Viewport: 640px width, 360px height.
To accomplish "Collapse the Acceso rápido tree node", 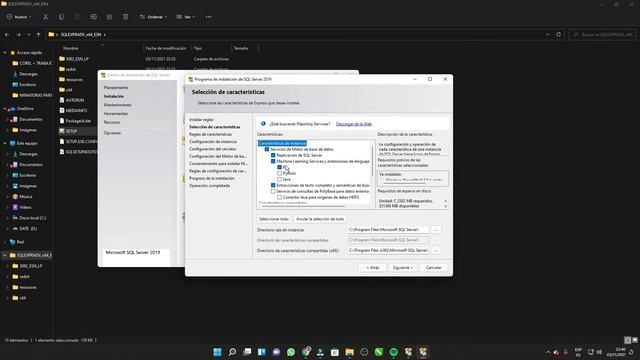I will [x=5, y=53].
